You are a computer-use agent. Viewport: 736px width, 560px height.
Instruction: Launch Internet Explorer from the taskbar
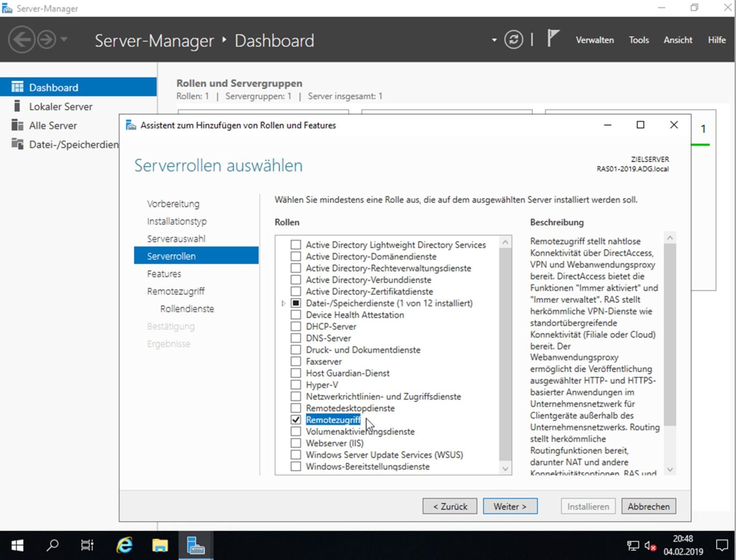click(x=124, y=545)
